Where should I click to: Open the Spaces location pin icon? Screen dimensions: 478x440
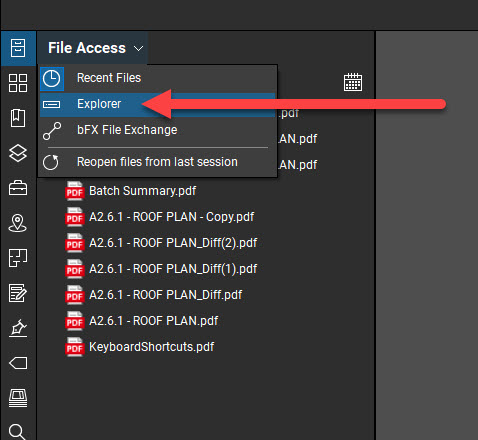(x=18, y=223)
